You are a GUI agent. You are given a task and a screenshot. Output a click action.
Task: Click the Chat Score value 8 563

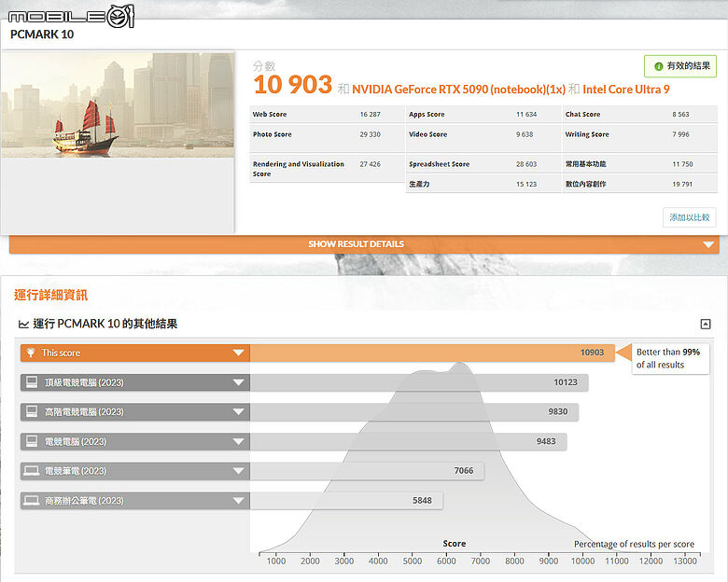click(680, 114)
